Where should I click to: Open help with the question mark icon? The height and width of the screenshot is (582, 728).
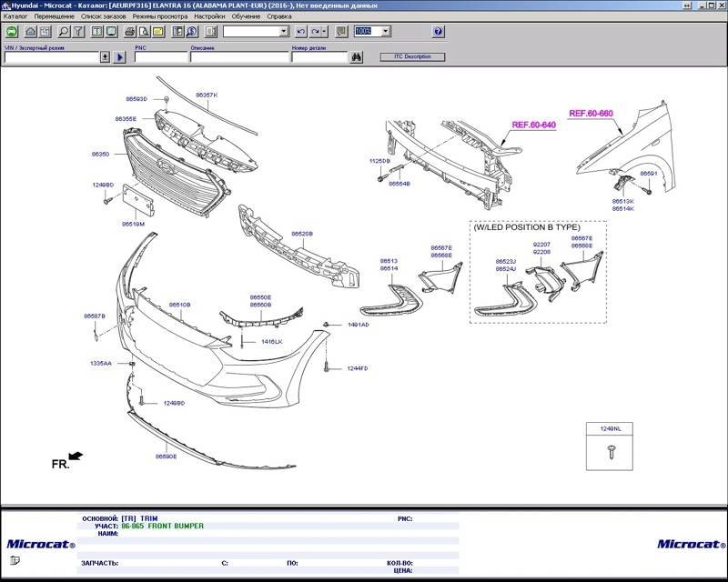(x=439, y=32)
